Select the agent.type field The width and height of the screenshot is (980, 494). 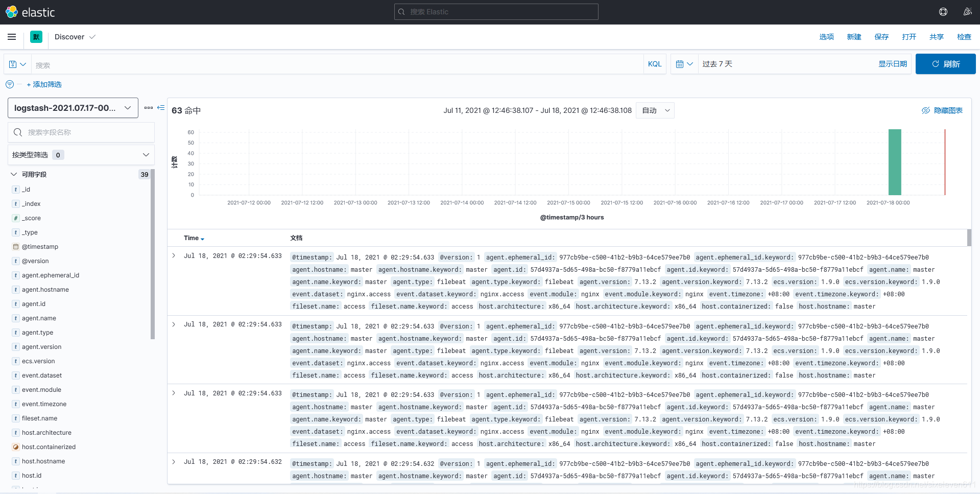click(37, 333)
